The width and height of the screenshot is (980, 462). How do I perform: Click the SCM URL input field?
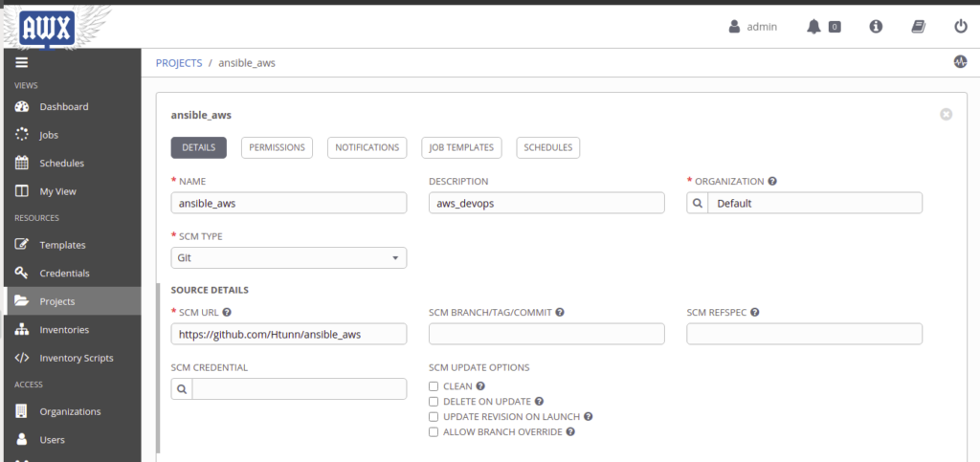pyautogui.click(x=289, y=334)
